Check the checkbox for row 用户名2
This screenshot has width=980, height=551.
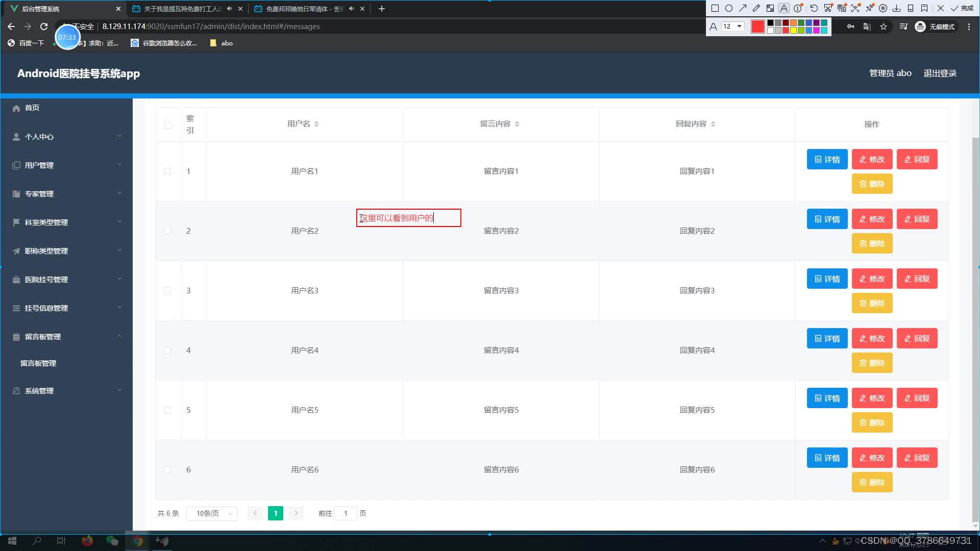click(x=167, y=231)
